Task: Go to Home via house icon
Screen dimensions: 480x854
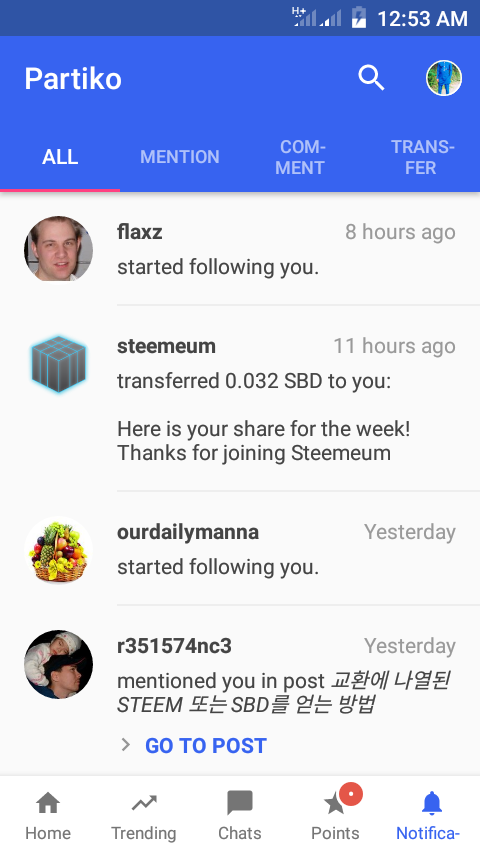Action: point(48,803)
